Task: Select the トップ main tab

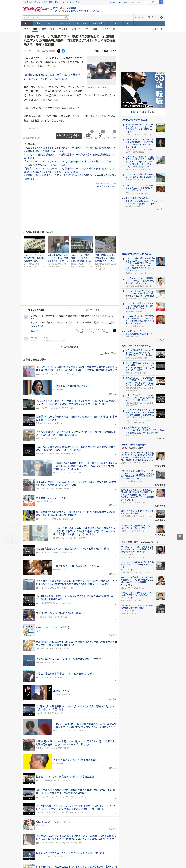Action: (x=27, y=23)
